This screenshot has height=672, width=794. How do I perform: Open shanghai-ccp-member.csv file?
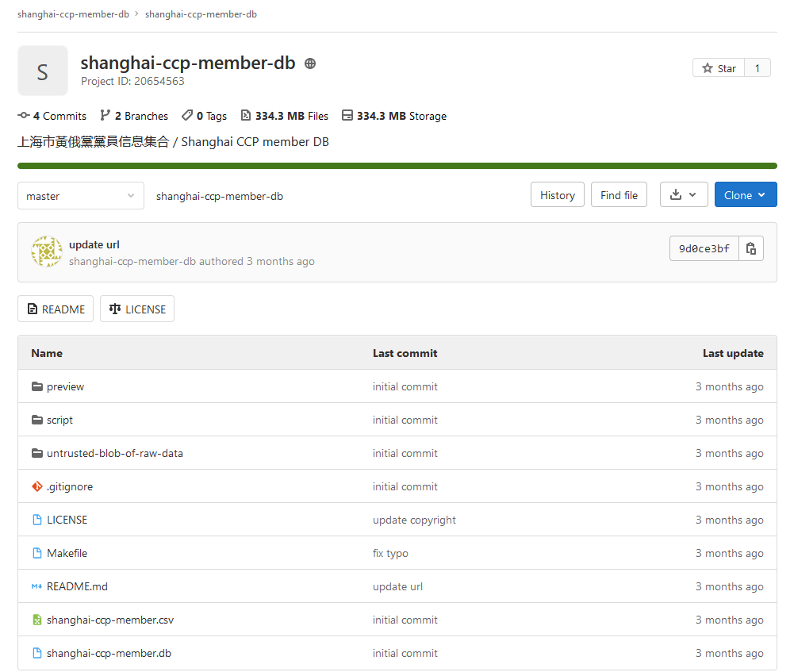[110, 620]
